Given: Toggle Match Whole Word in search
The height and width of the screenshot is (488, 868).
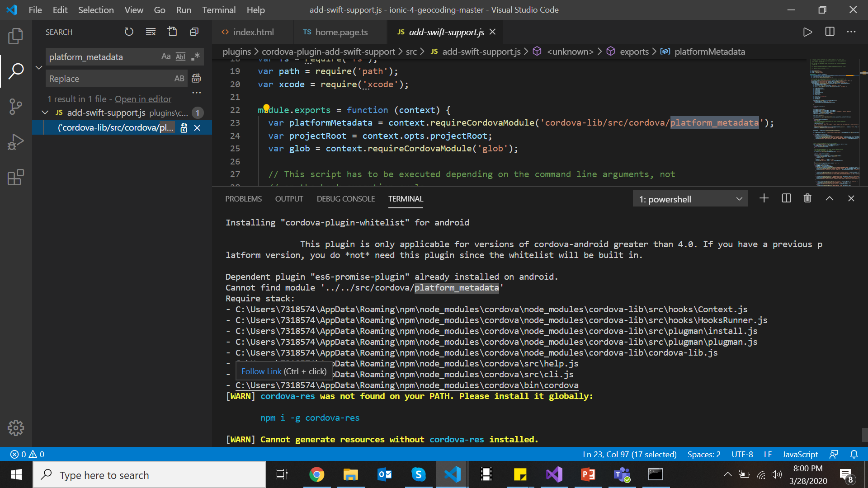Looking at the screenshot, I should [180, 56].
